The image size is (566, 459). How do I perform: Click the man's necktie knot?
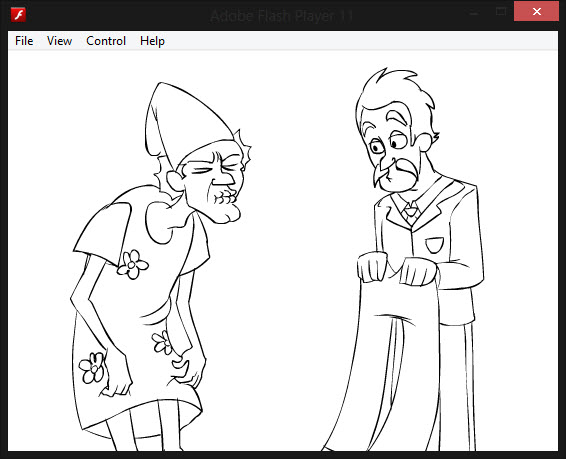click(x=410, y=210)
